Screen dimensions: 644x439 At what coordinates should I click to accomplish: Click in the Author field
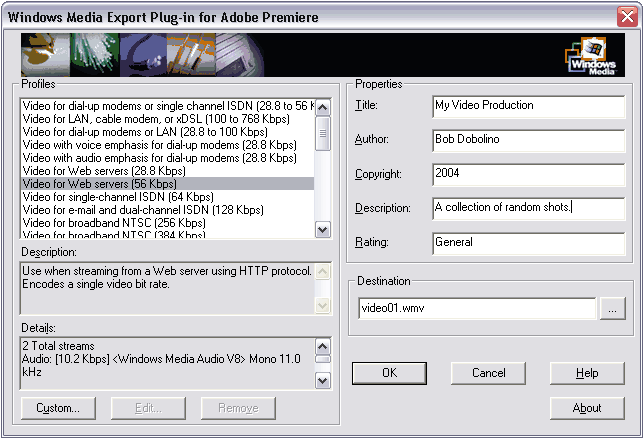[529, 140]
